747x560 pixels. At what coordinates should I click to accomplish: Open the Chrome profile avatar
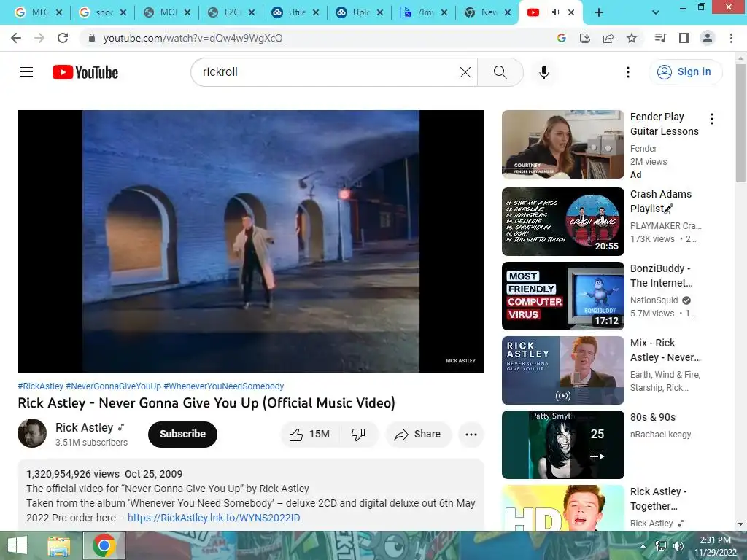click(708, 38)
